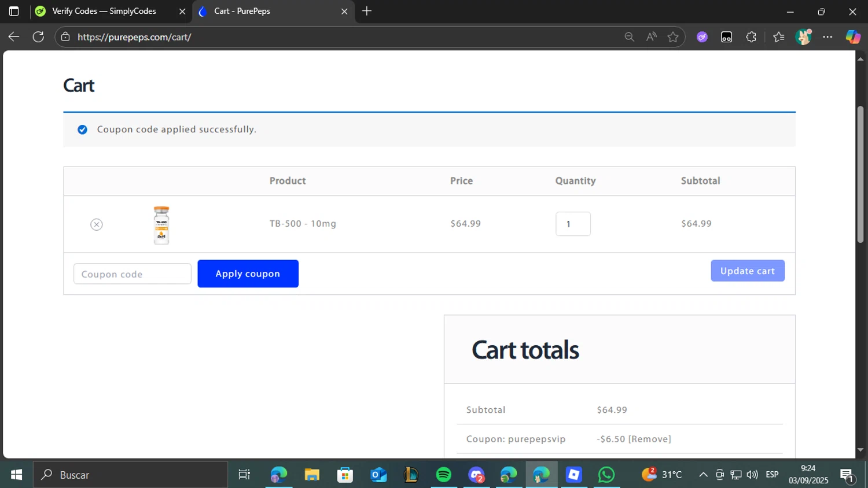Open Outlook from taskbar
The width and height of the screenshot is (868, 488).
[378, 475]
